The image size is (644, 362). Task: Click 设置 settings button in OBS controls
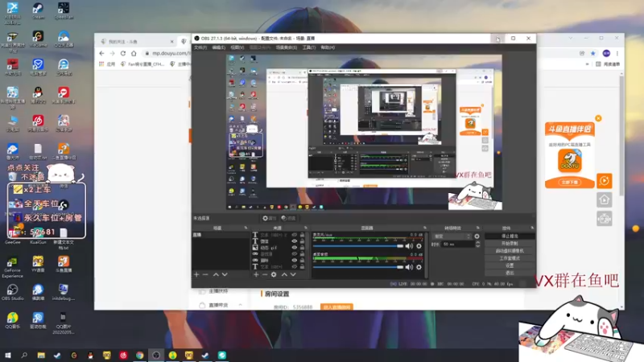click(510, 266)
